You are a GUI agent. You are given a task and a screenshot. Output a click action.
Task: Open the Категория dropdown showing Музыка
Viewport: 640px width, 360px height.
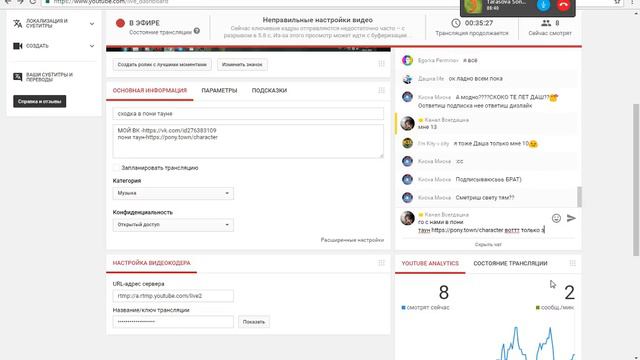(x=173, y=193)
